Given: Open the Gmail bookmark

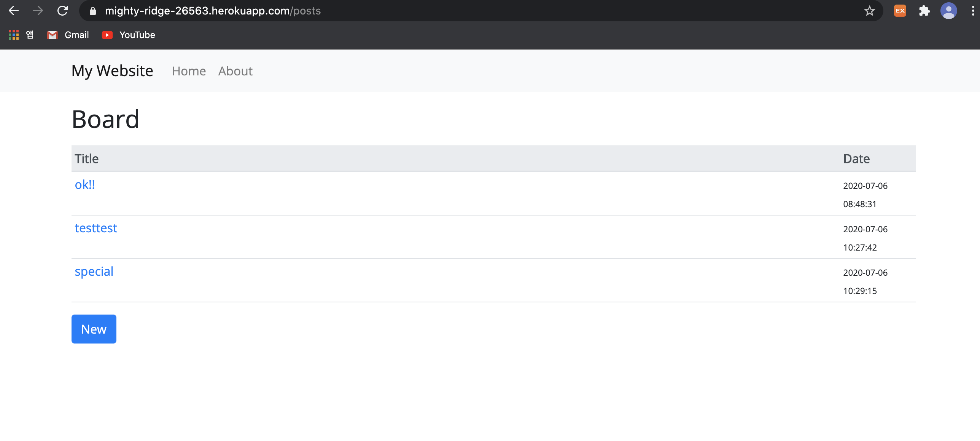Looking at the screenshot, I should click(68, 35).
